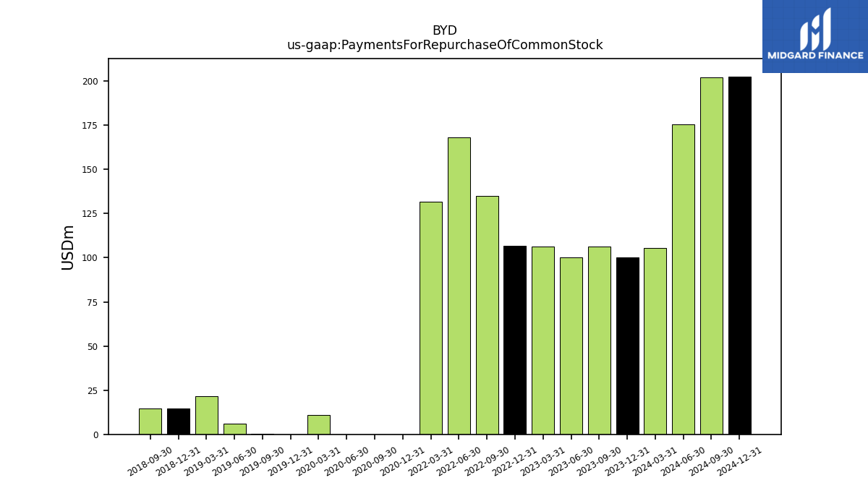Click the x-axis date label '2022-03-31'

[430, 461]
